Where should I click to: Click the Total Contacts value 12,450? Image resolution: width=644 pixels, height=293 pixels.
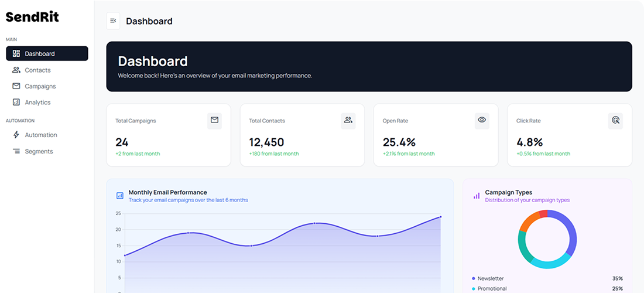pos(266,142)
